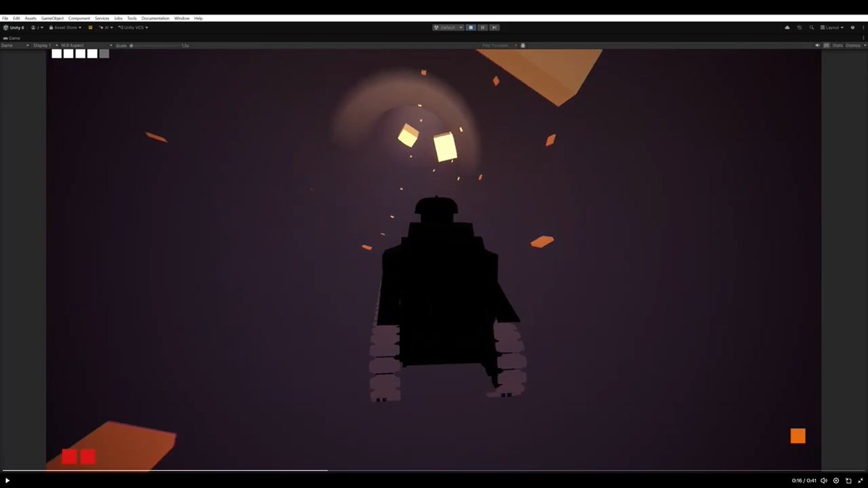Viewport: 868px width, 488px height.
Task: Click the 0:16 / 0:41 time display
Action: pyautogui.click(x=804, y=480)
